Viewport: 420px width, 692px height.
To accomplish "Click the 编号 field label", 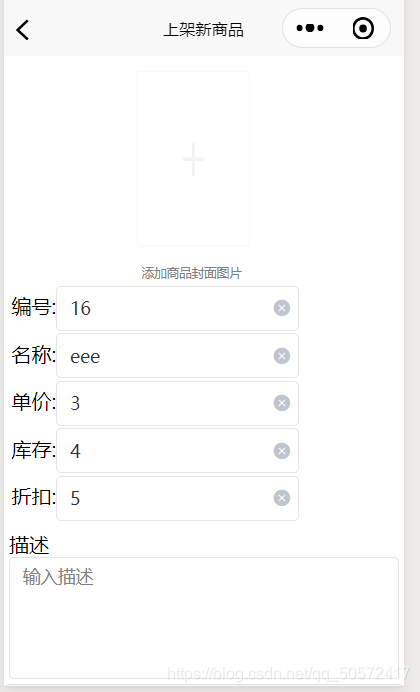I will click(34, 307).
